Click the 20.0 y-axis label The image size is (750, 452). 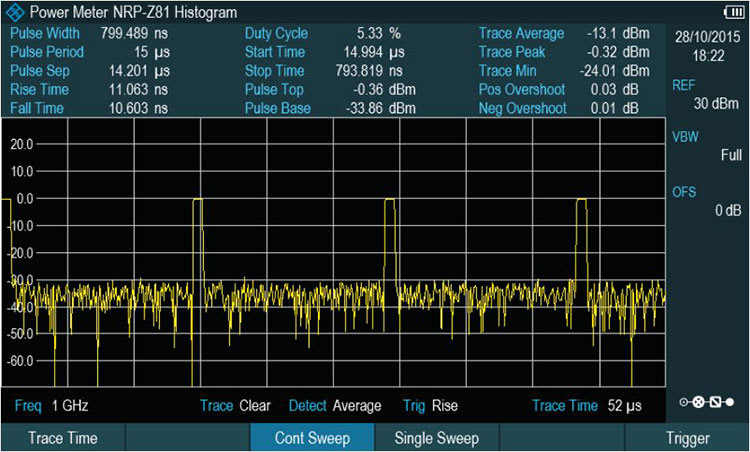tap(22, 144)
